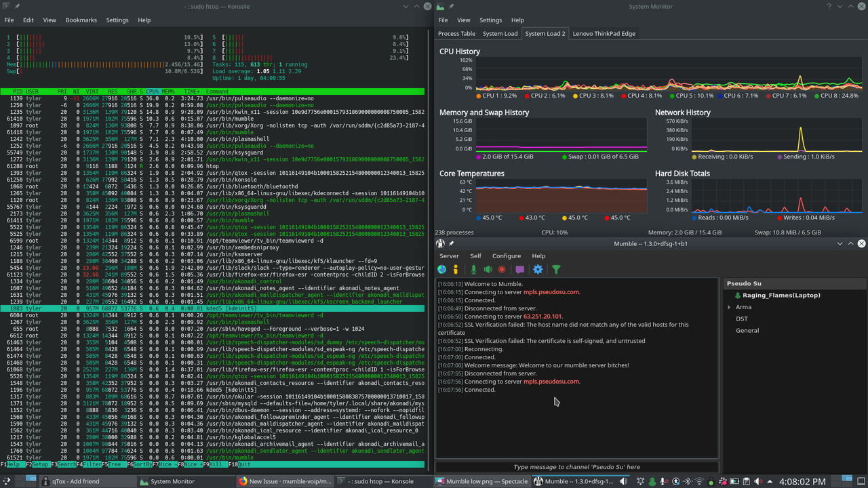Open Wi-Fi network tray icon
Screen dimensions: 868x488
[x=699, y=481]
